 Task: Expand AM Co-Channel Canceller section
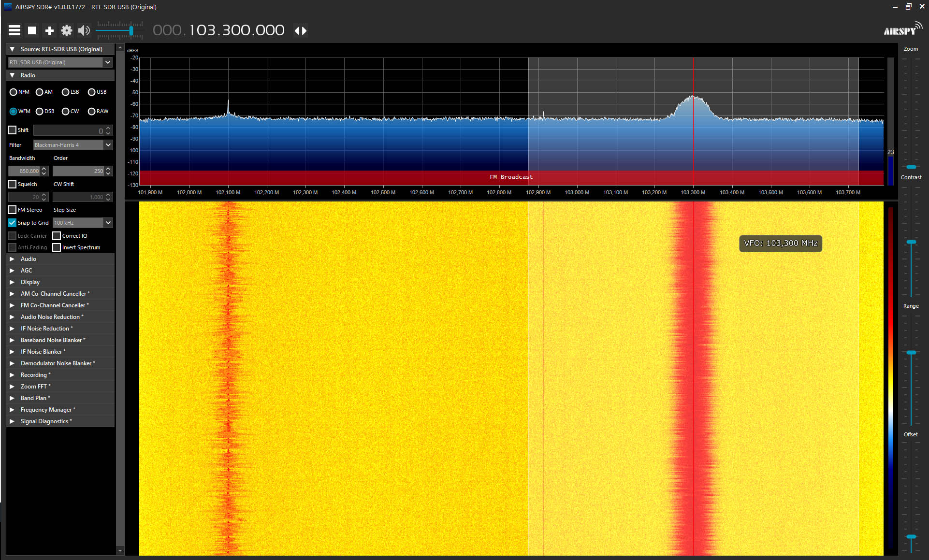click(60, 294)
